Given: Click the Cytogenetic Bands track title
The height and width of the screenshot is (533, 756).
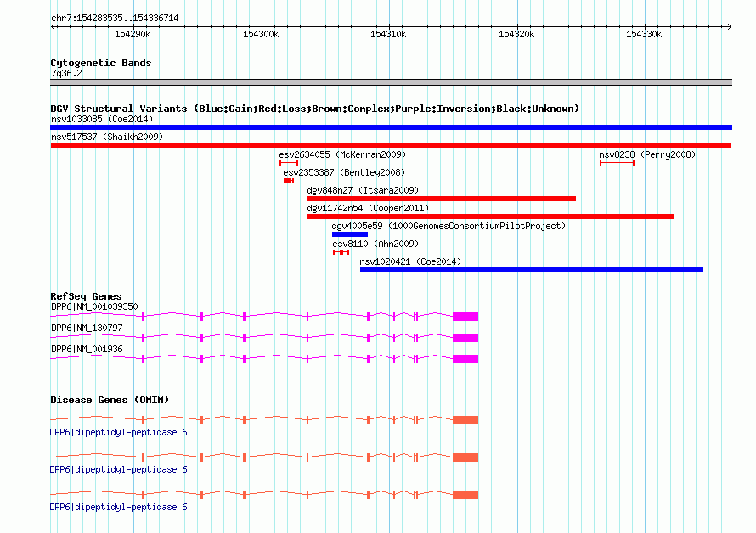Looking at the screenshot, I should tap(101, 63).
